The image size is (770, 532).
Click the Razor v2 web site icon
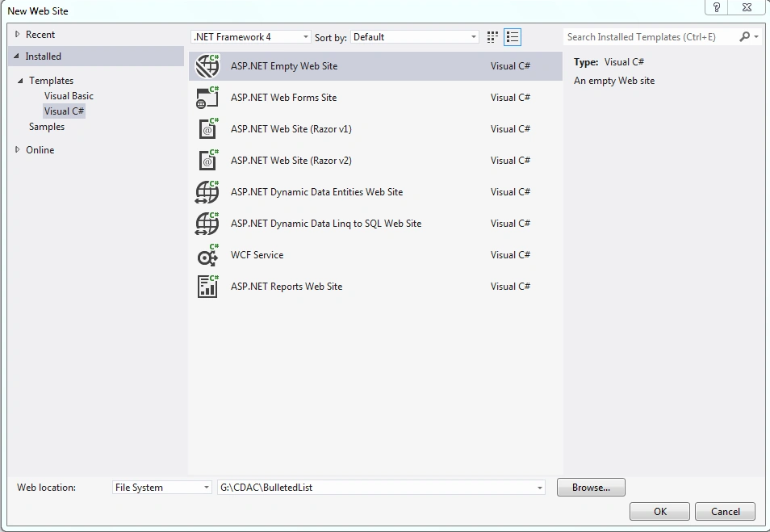207,160
